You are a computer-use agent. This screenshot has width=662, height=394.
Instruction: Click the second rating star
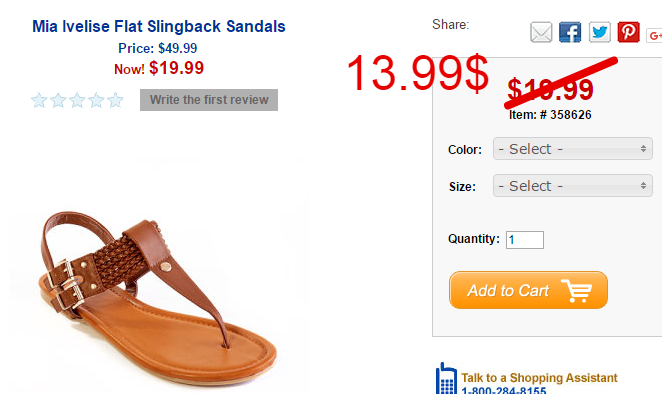[58, 100]
